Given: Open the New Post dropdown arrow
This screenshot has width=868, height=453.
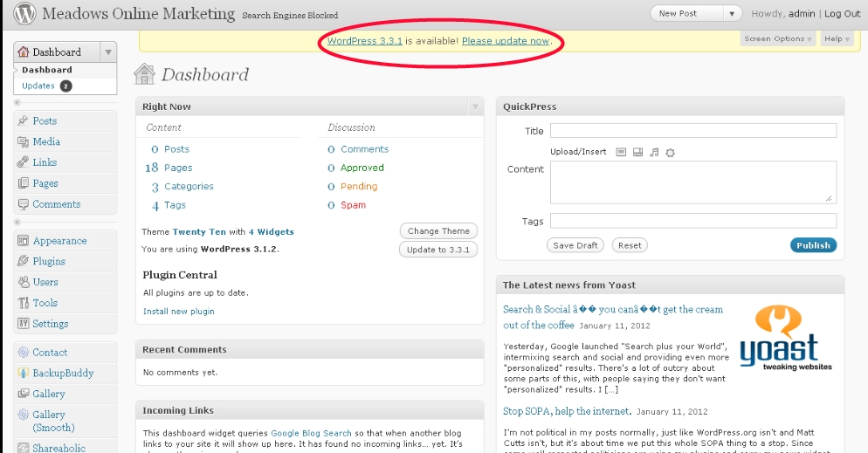Looking at the screenshot, I should tap(732, 14).
